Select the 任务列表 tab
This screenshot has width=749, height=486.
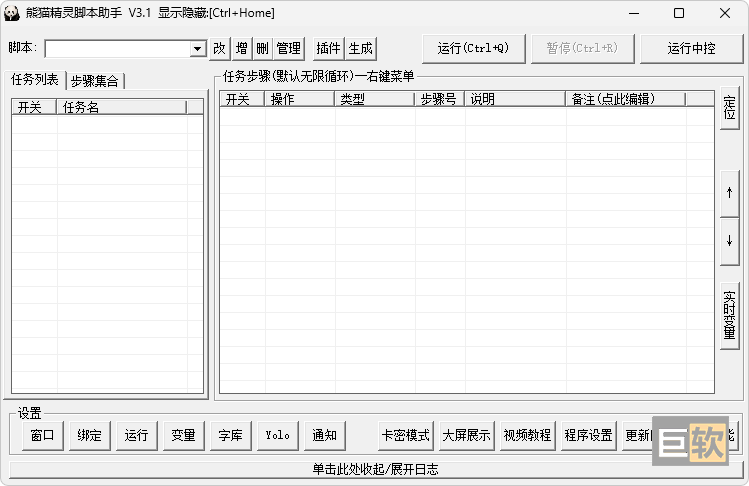pyautogui.click(x=35, y=80)
